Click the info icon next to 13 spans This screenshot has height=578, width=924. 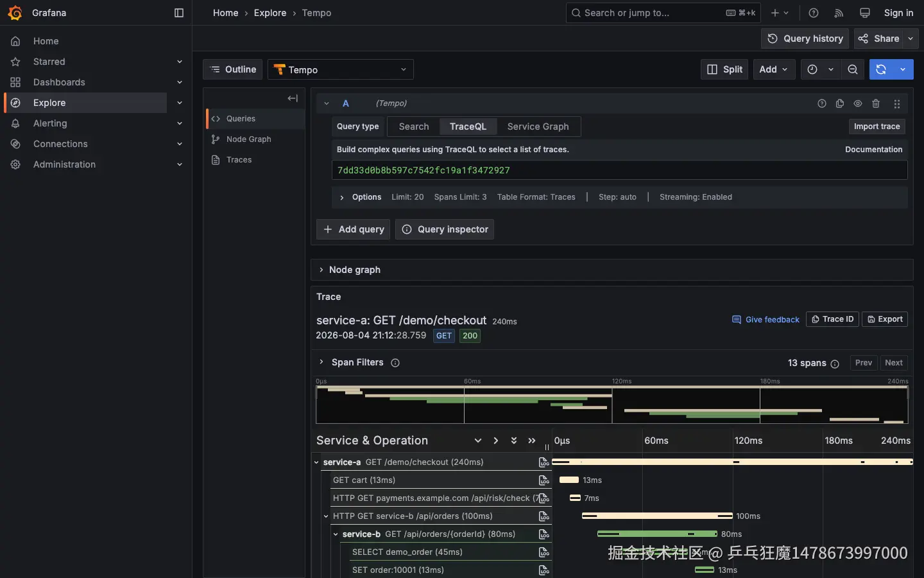click(835, 363)
